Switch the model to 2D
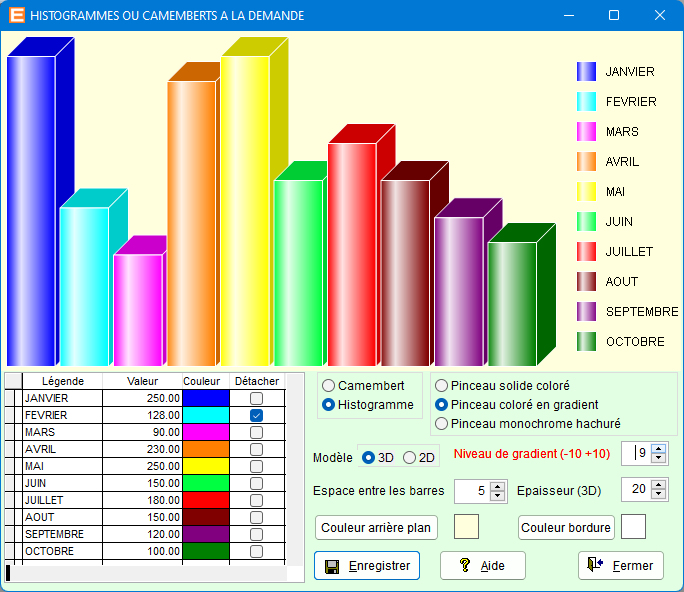The height and width of the screenshot is (592, 684). tap(409, 457)
